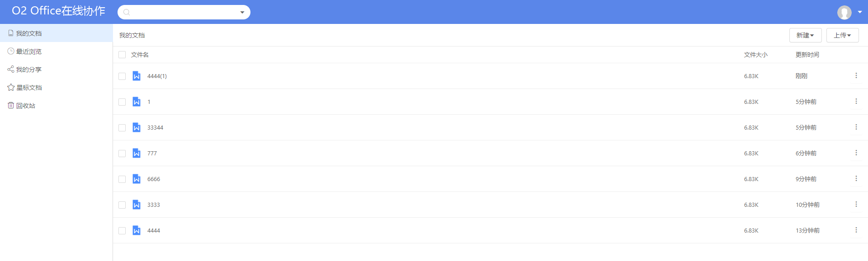Viewport: 868px width, 261px height.
Task: Click the three-dot menu for file 777
Action: pos(856,153)
